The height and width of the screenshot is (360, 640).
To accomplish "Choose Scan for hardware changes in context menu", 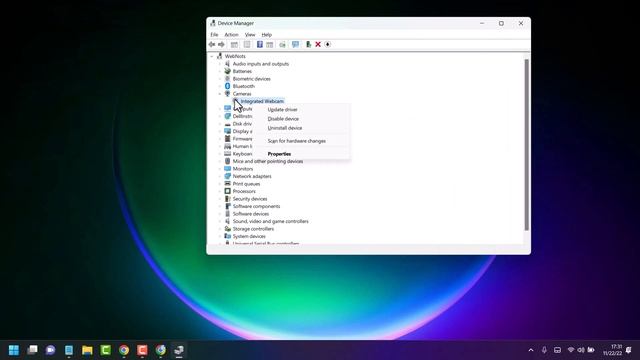I will 302,141.
